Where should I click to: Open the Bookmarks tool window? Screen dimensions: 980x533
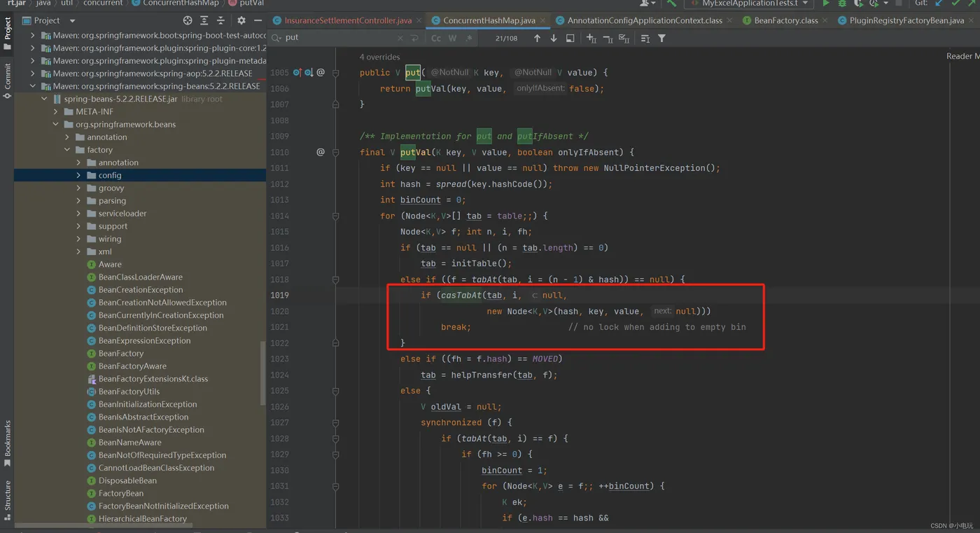click(x=7, y=443)
